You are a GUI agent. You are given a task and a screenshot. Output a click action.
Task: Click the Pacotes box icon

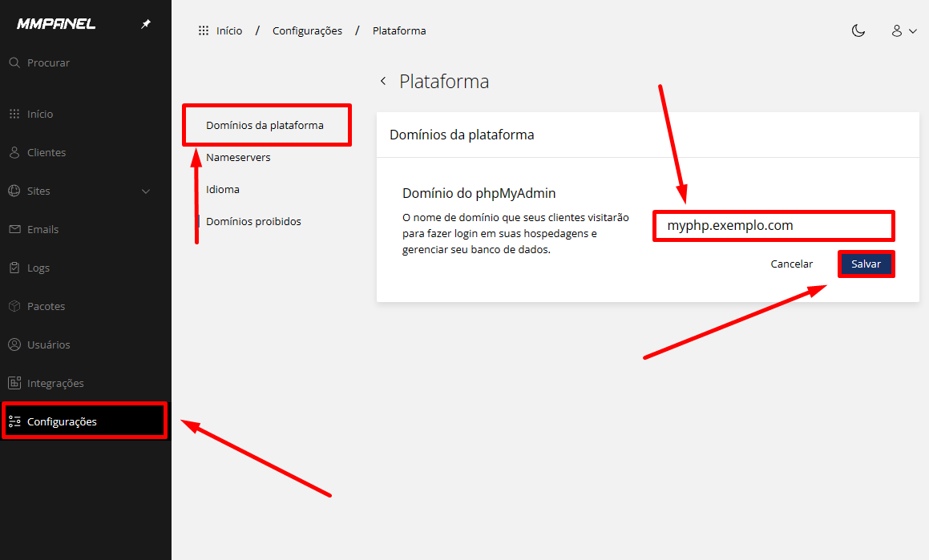(14, 306)
